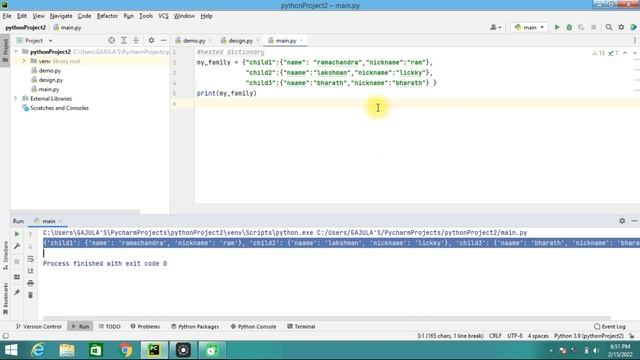This screenshot has height=360, width=640.
Task: Click scroll to end icon in Run console
Action: [x=30, y=271]
